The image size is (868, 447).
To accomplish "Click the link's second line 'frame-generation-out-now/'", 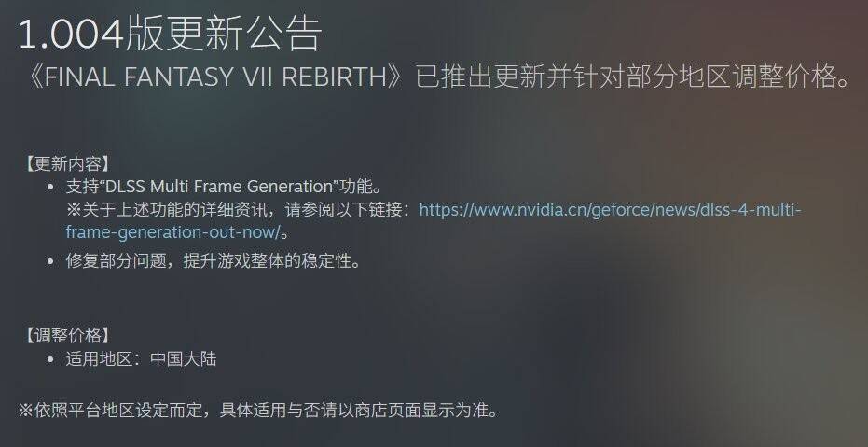I will 173,232.
